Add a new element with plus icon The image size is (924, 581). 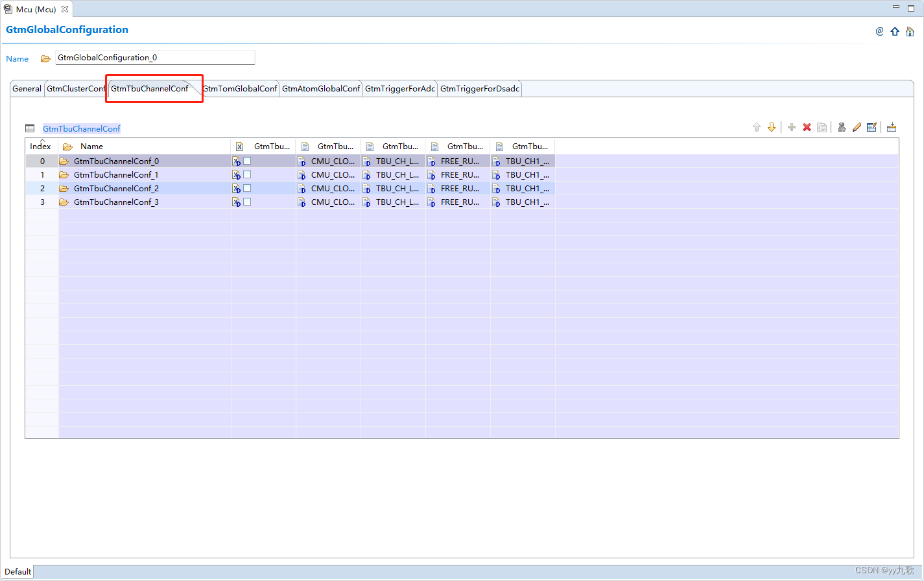[792, 127]
